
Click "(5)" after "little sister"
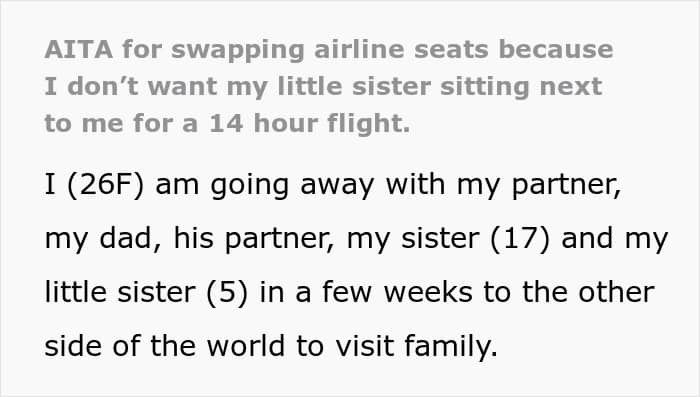(227, 293)
